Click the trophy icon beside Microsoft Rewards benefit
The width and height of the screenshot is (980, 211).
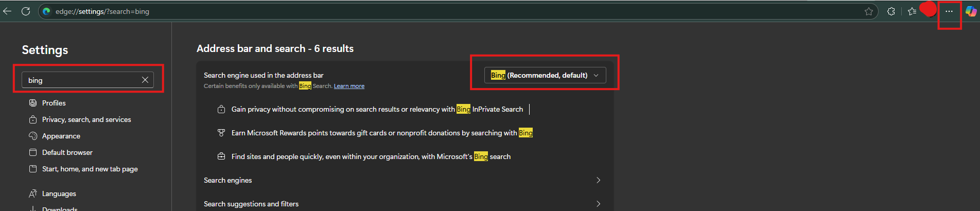point(221,133)
